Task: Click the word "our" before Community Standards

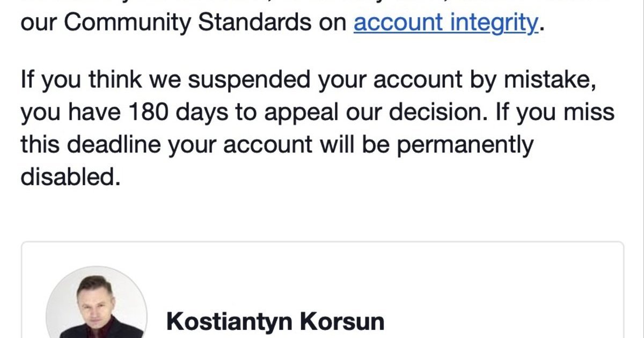Action: coord(39,23)
